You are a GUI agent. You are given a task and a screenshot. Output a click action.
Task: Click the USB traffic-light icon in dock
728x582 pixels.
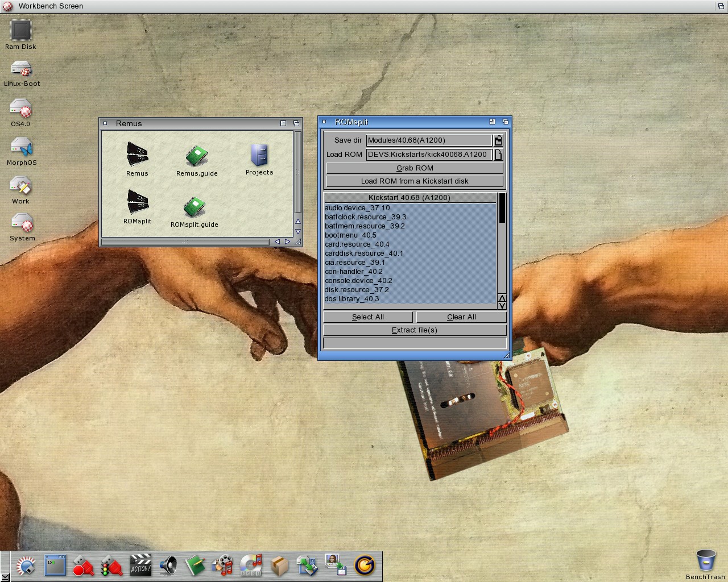[111, 566]
